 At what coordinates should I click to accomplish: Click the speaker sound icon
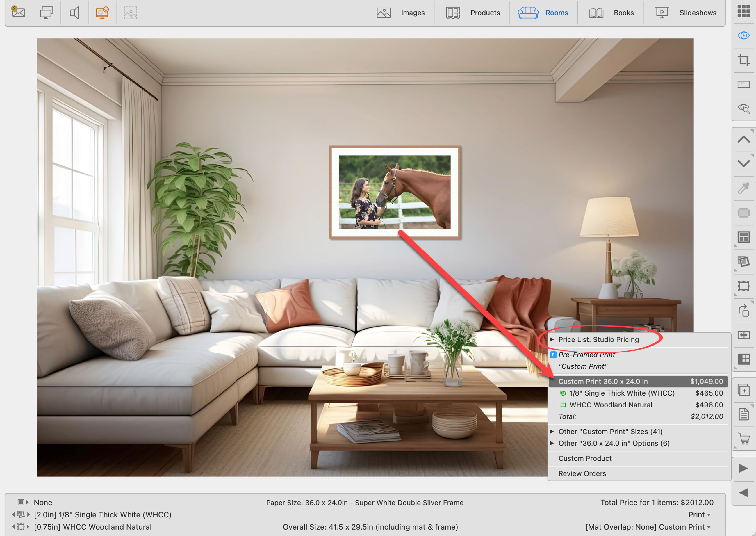[74, 13]
